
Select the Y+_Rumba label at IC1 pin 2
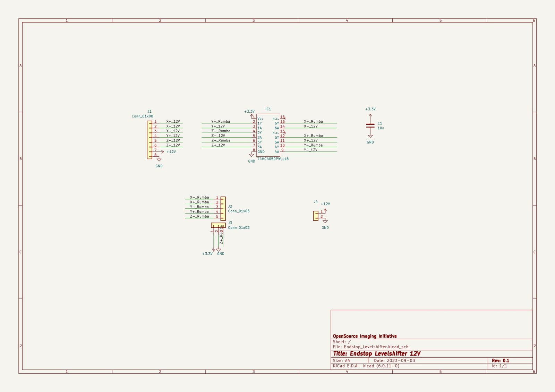coord(221,121)
